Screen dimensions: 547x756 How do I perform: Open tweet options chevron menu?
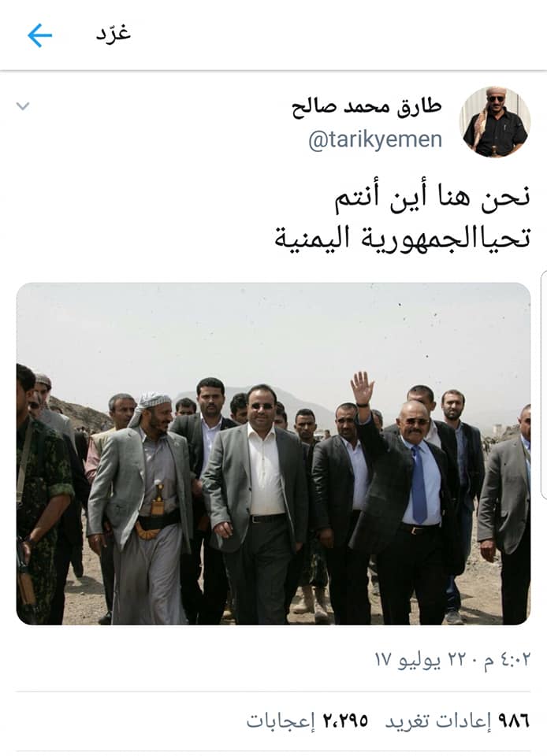coord(23,106)
